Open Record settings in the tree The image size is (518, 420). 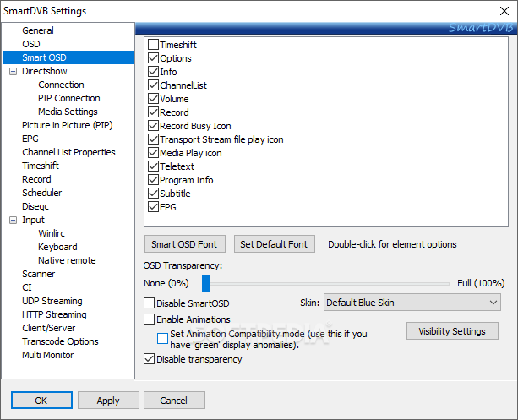36,179
